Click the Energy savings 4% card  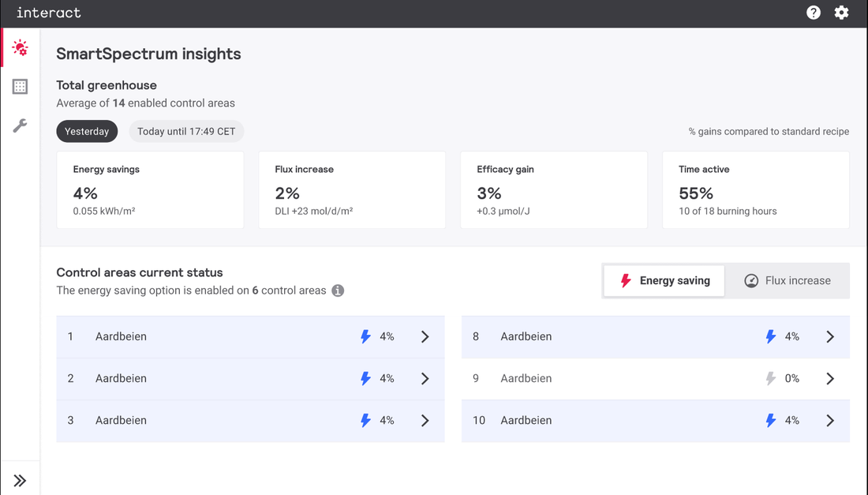point(150,190)
